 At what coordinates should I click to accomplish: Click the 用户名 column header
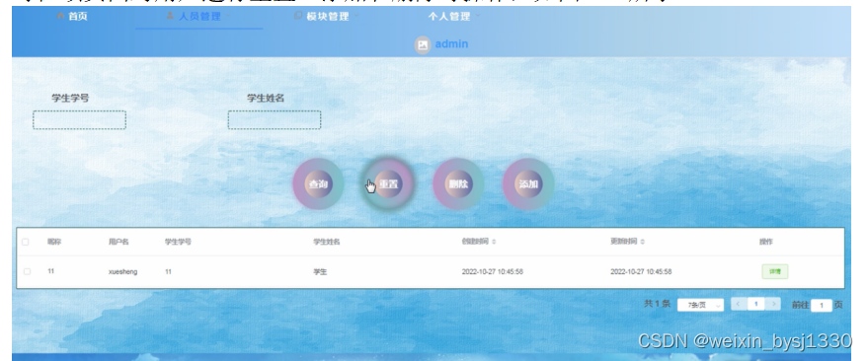click(x=119, y=242)
